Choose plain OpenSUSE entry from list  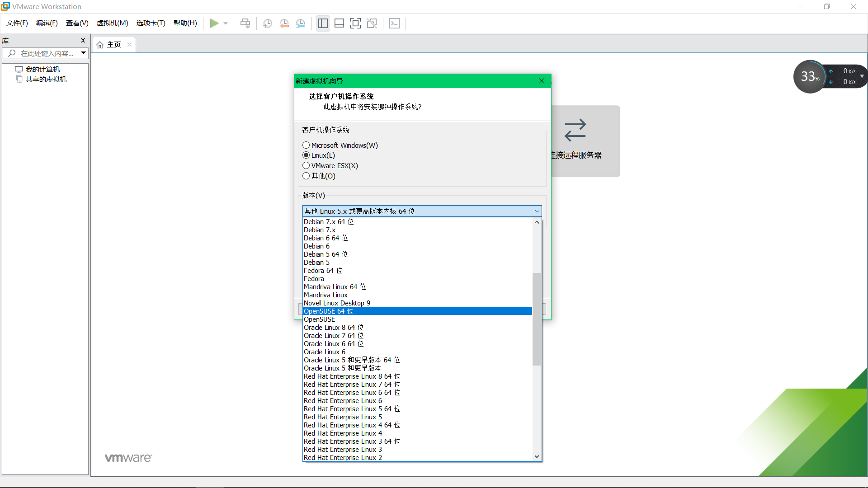point(418,319)
